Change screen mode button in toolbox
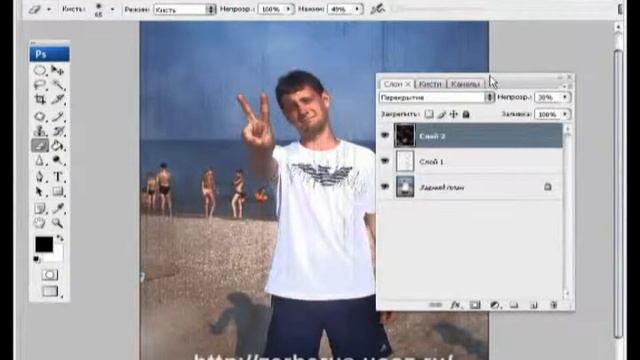This screenshot has width=640, height=360. [x=50, y=291]
